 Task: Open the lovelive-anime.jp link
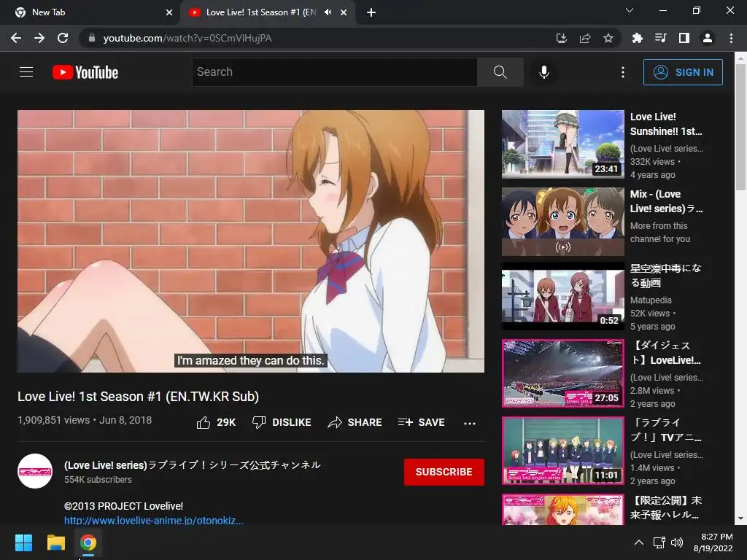pyautogui.click(x=154, y=520)
